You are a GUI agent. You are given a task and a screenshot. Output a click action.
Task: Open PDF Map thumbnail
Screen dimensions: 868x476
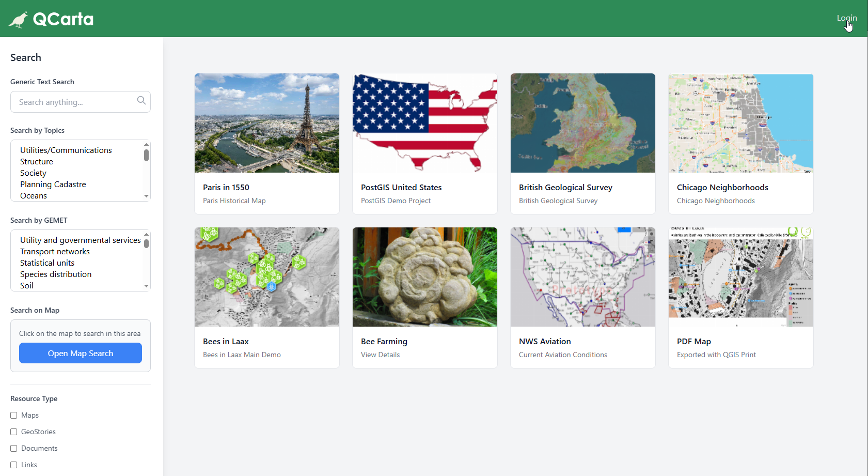(x=741, y=277)
